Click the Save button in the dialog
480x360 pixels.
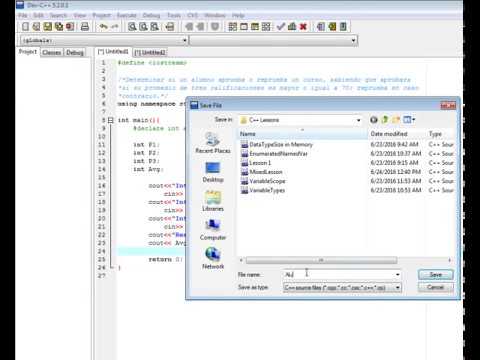436,275
